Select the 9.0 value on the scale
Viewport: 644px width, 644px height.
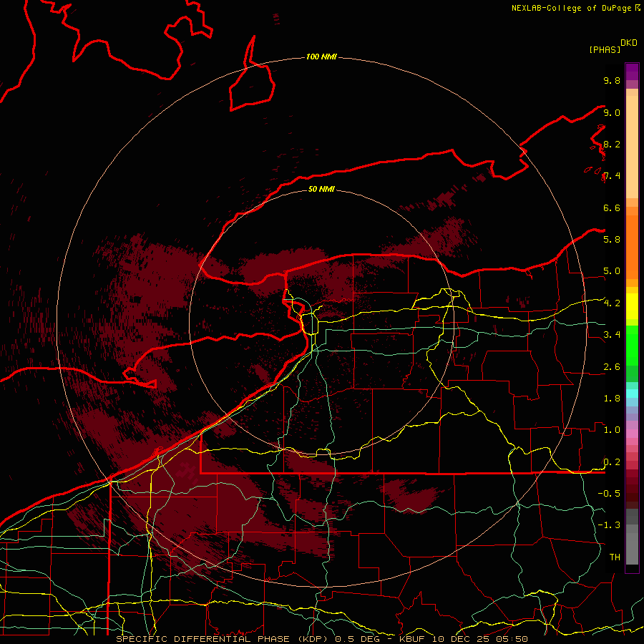tap(612, 112)
